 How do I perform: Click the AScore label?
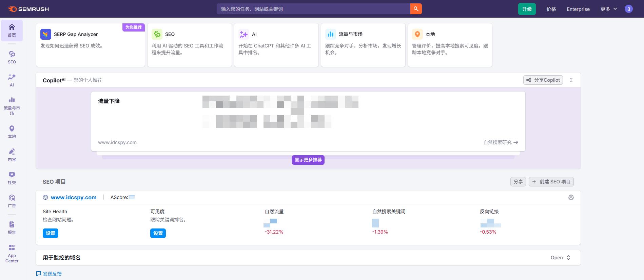[119, 197]
